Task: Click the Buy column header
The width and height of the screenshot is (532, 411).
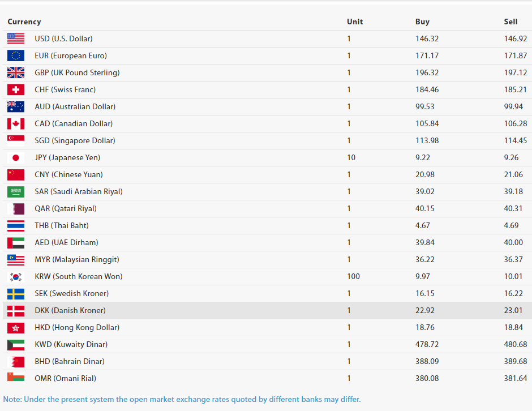Action: (x=422, y=22)
